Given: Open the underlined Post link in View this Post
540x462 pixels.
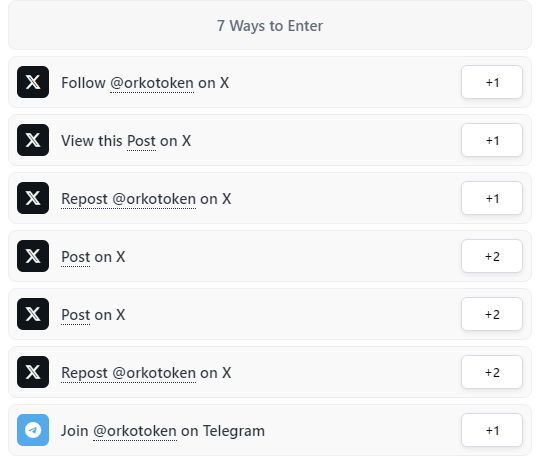Looking at the screenshot, I should (x=141, y=141).
